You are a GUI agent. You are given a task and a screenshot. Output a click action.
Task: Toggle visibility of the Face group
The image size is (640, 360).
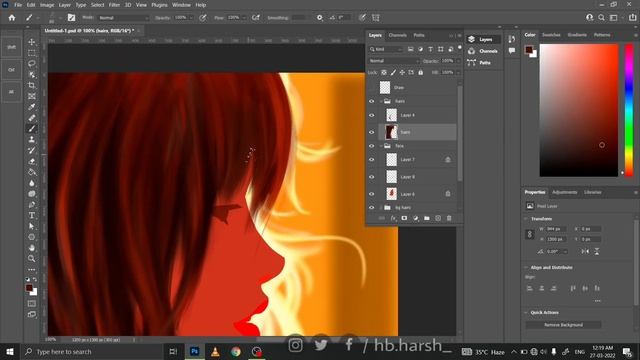tap(371, 146)
